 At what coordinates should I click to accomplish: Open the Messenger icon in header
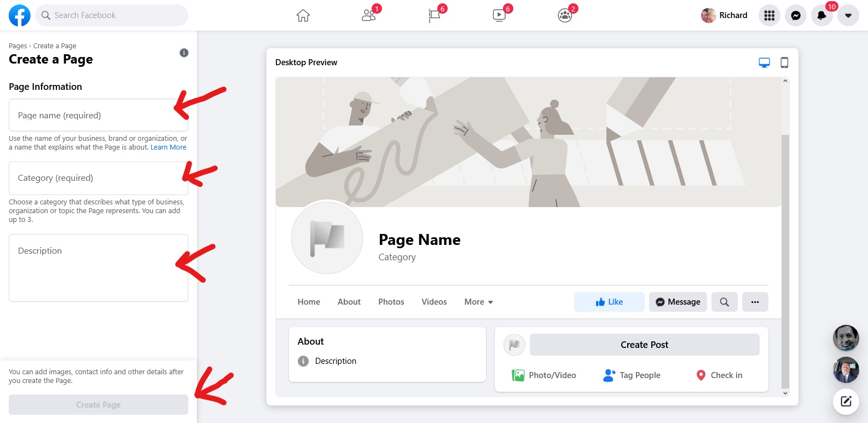pos(796,15)
